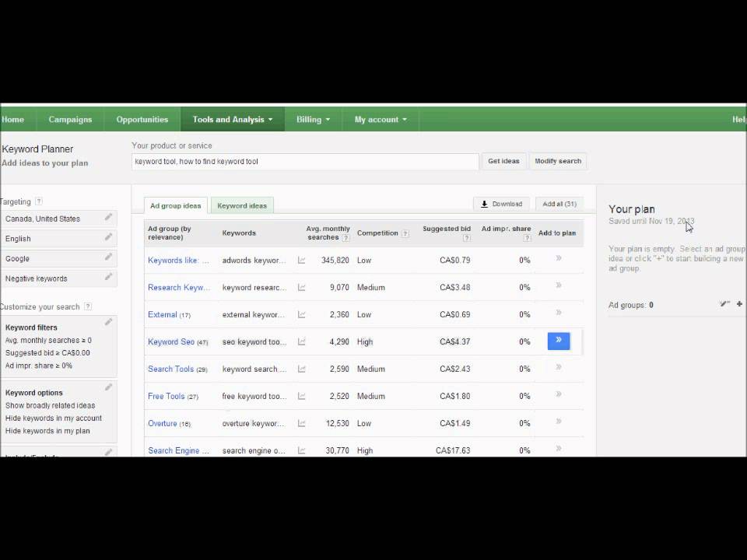Open trend chart for Keywords like row
Image resolution: width=747 pixels, height=560 pixels.
(302, 260)
